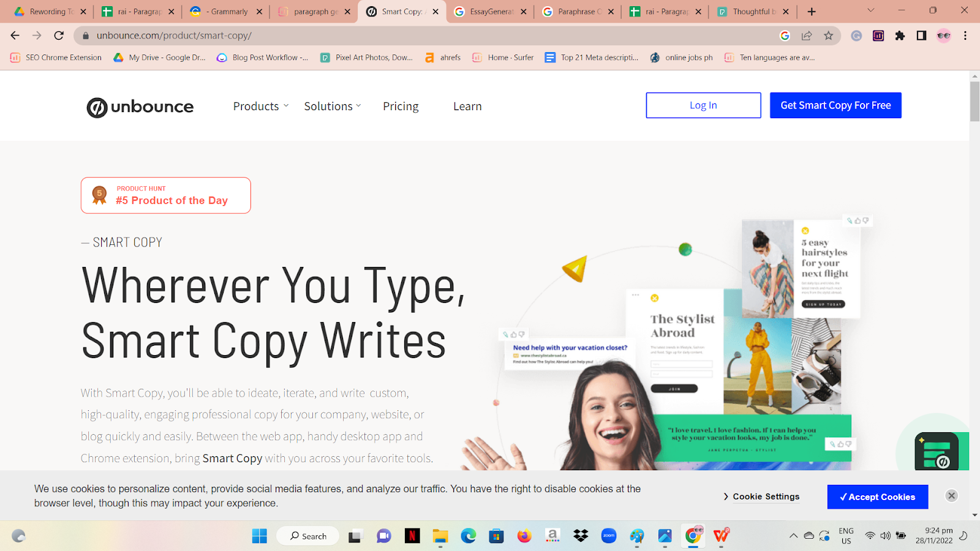Open the Chrome three-dot menu
Screen dimensions: 980x551
(x=965, y=36)
